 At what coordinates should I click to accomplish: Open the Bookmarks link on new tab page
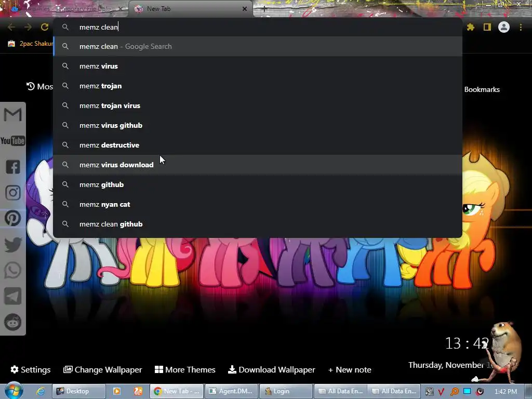pyautogui.click(x=482, y=89)
